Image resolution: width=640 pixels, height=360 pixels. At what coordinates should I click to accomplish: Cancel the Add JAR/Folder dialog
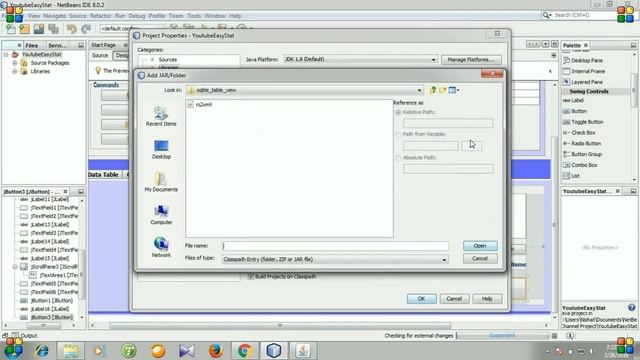480,258
